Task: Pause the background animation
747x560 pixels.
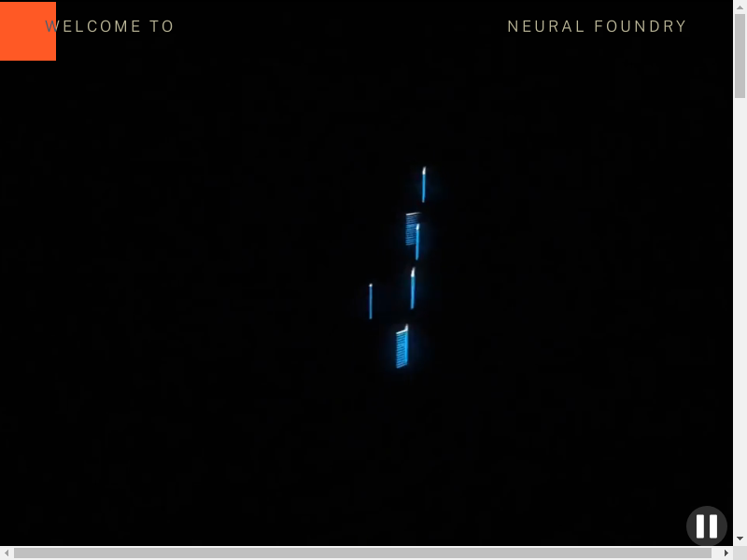Action: [707, 526]
